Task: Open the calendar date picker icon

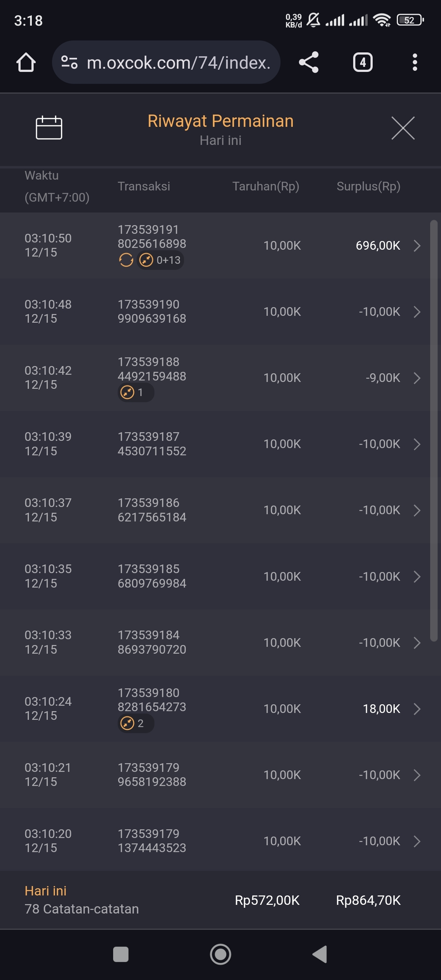Action: pos(49,128)
